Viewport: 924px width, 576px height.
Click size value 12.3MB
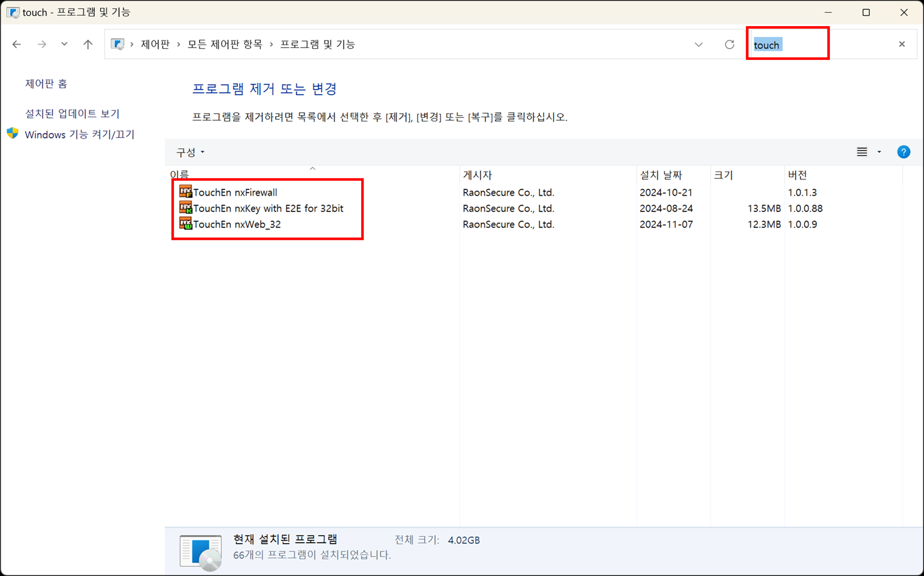(764, 224)
